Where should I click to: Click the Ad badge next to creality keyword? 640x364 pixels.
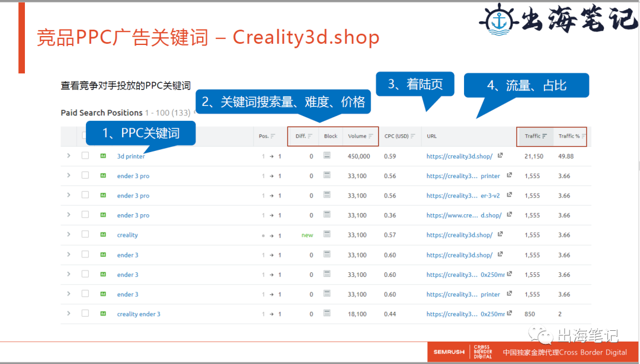coord(103,234)
